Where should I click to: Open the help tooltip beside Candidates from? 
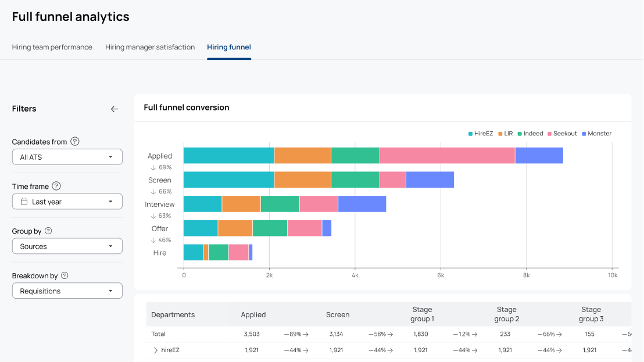75,142
